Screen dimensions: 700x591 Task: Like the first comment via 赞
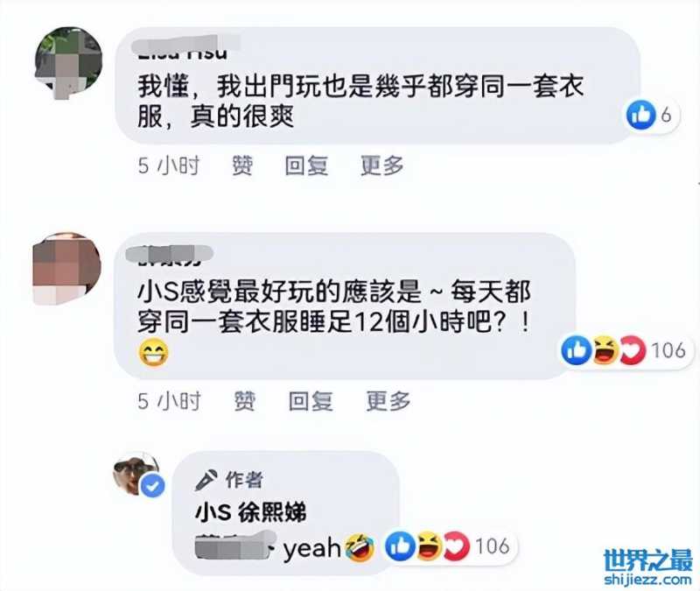[x=242, y=165]
